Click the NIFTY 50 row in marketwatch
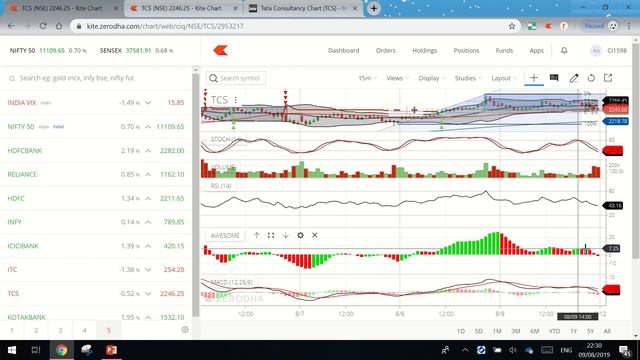Screen dimensions: 640x360 96,127
